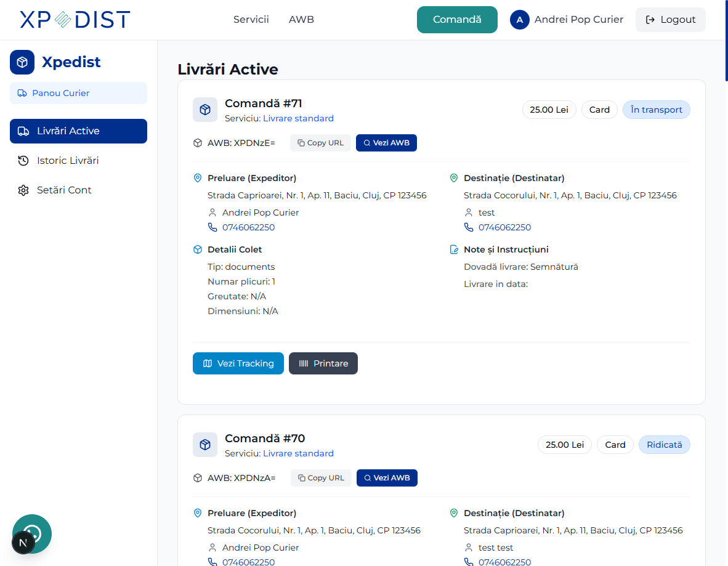Viewport: 728px width, 566px height.
Task: Click 'Livrare in data:' text
Action: 496,284
